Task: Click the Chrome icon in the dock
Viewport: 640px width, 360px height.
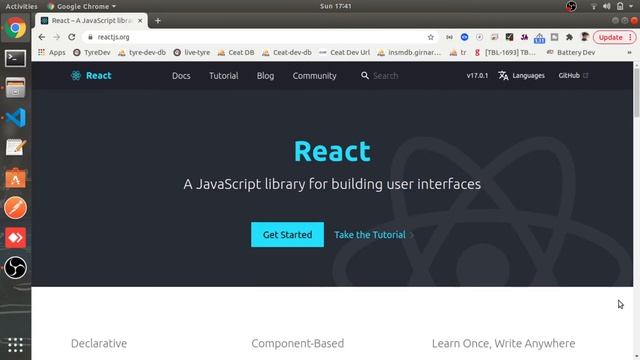Action: click(x=16, y=28)
